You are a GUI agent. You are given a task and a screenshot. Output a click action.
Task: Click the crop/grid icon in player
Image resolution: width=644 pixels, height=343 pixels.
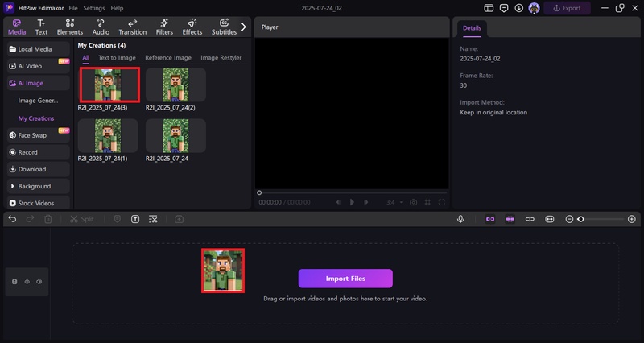click(427, 202)
